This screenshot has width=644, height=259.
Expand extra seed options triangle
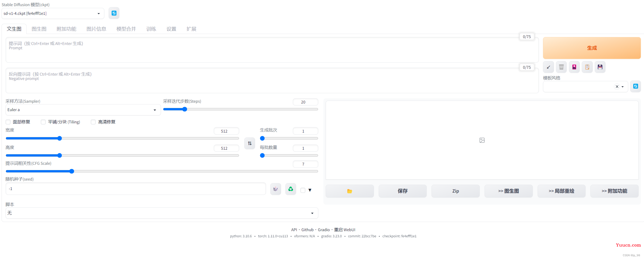point(310,190)
